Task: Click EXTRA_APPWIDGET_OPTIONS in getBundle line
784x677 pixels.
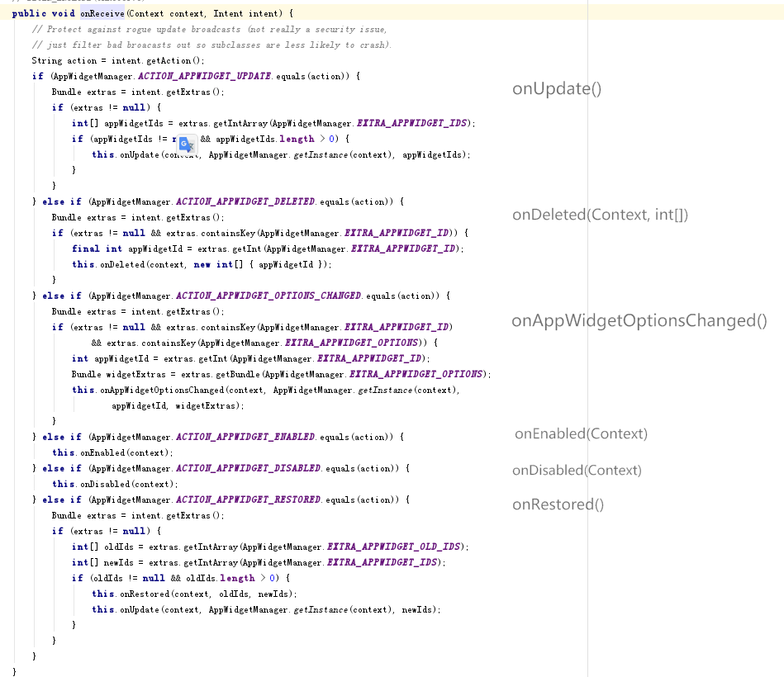Action: 416,374
